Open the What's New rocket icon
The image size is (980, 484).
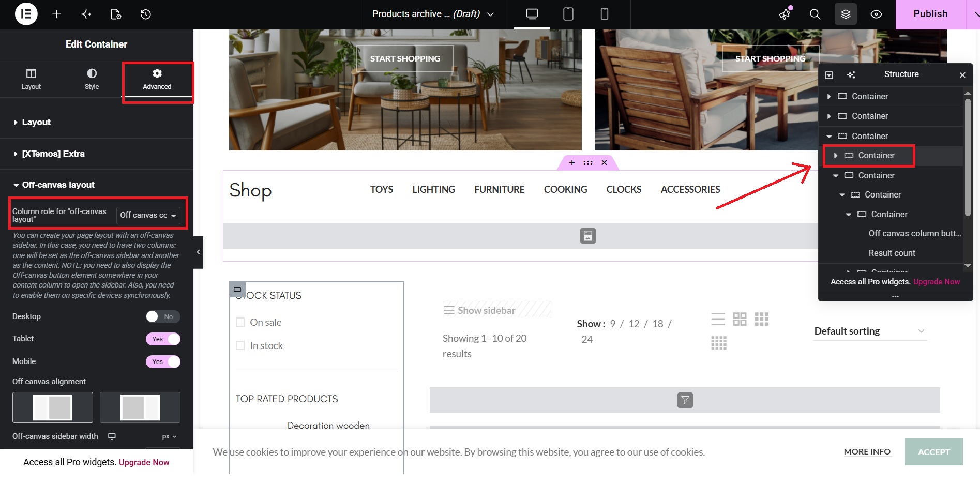point(785,14)
